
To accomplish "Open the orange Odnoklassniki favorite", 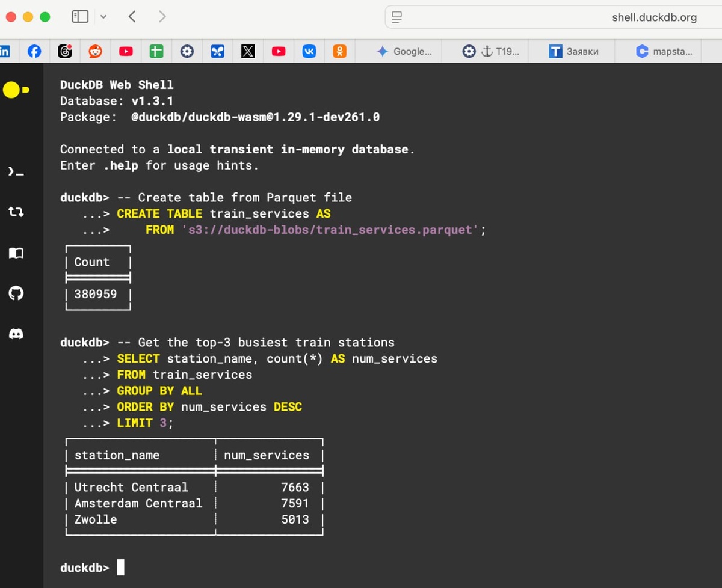I will click(340, 52).
